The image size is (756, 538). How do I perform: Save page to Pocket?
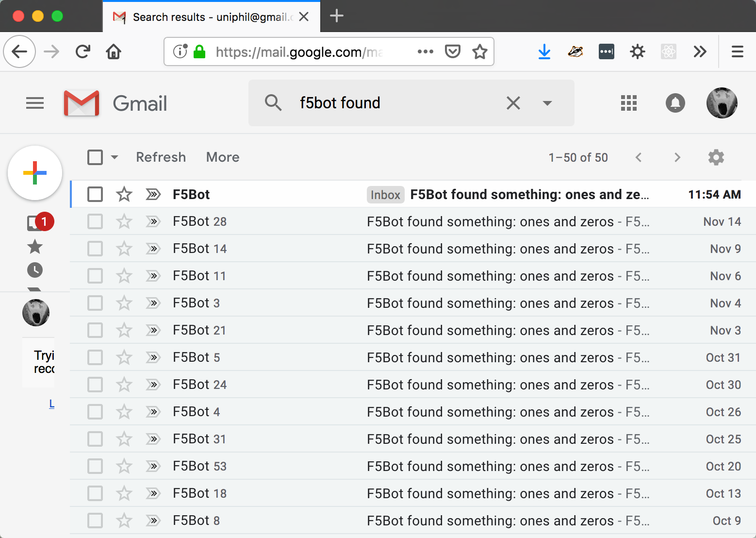[x=453, y=51]
